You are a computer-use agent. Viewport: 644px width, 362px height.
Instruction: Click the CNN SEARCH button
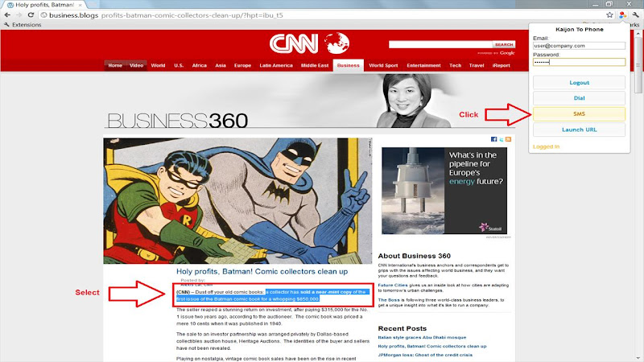(x=504, y=44)
